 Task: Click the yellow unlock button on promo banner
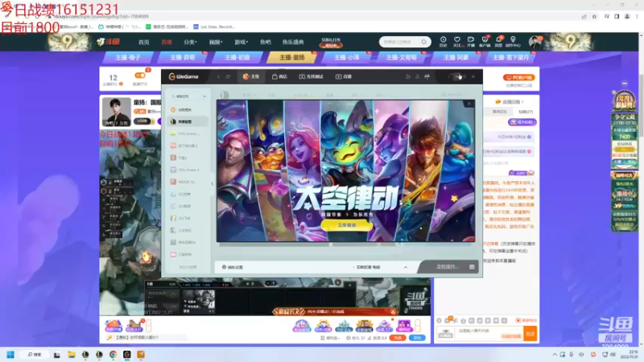click(347, 225)
